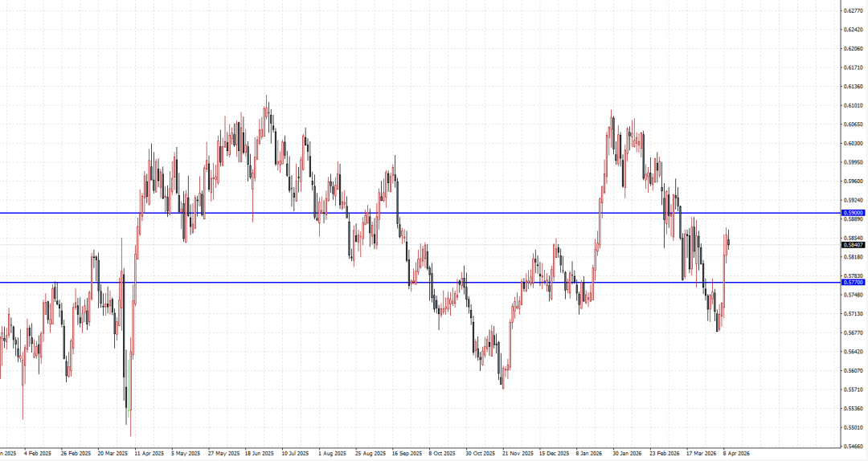Image resolution: width=868 pixels, height=461 pixels.
Task: Select the 0.57700 horizontal line price tag
Action: (x=853, y=282)
